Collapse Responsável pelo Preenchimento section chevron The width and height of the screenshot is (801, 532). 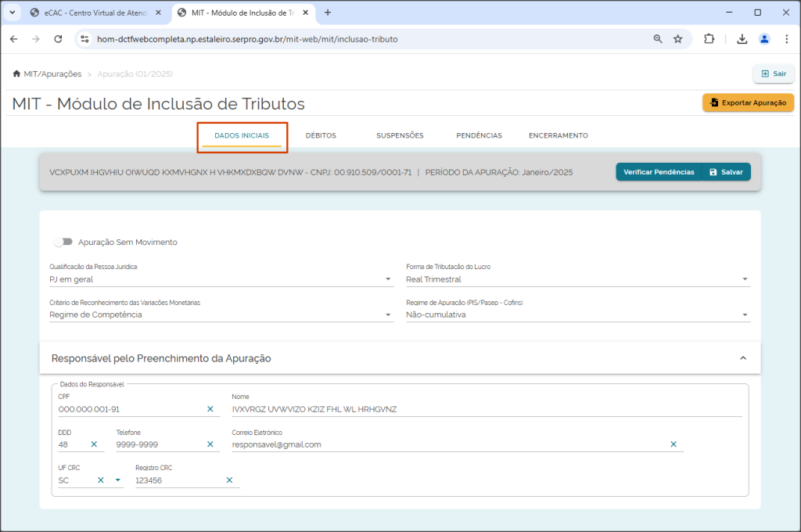(x=743, y=358)
